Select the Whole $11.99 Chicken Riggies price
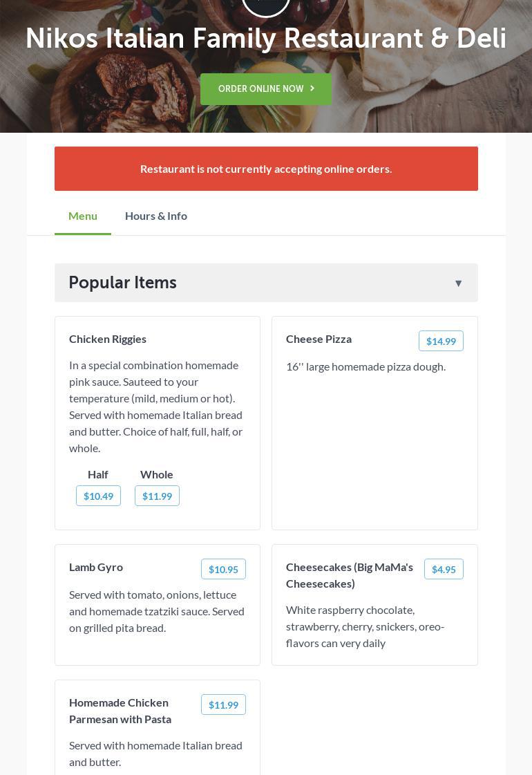 pos(157,496)
